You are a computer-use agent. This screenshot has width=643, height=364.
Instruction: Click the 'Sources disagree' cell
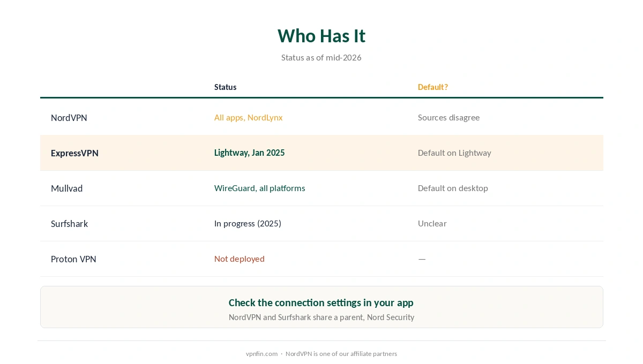click(448, 117)
